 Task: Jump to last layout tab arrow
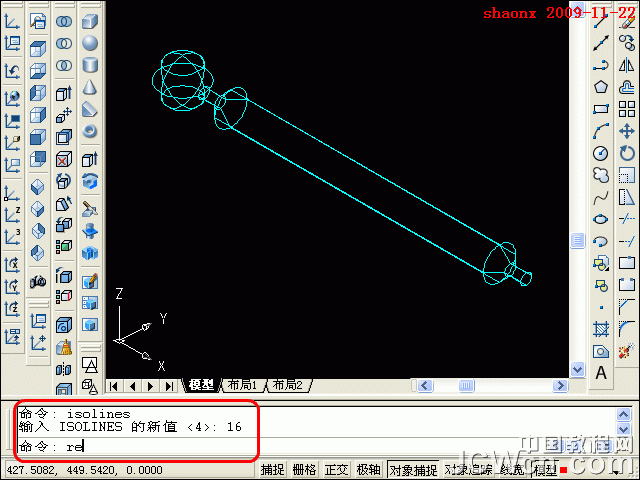(x=169, y=385)
